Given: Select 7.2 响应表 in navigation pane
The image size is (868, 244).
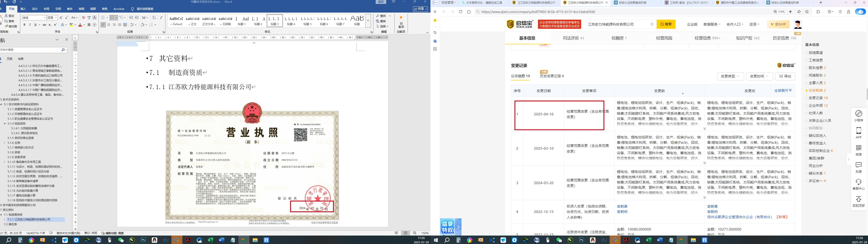Looking at the screenshot, I should (x=10, y=224).
